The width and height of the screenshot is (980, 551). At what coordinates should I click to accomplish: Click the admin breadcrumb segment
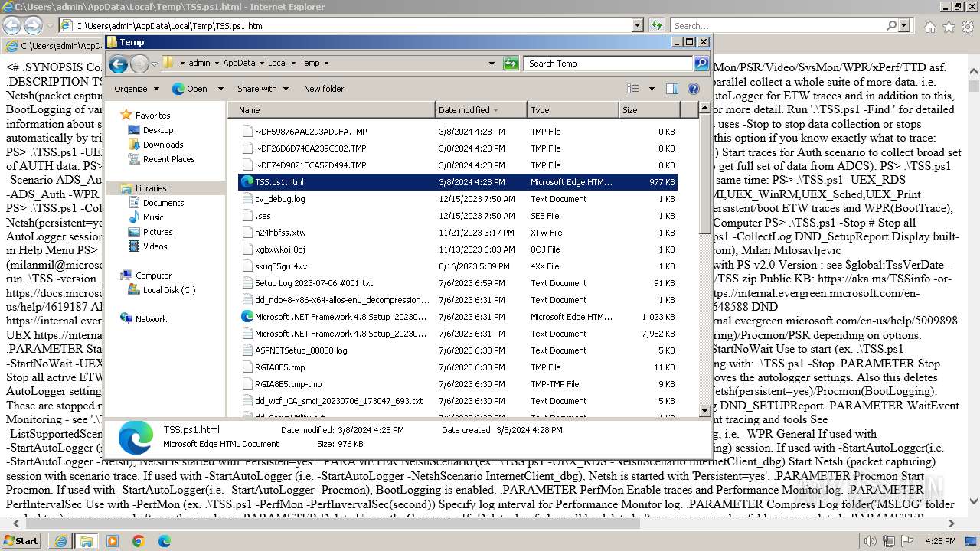199,64
